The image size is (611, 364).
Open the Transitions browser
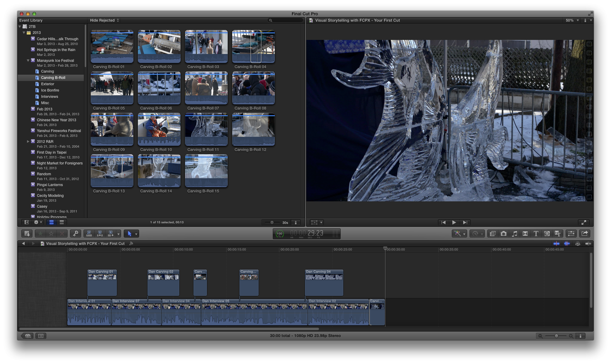pyautogui.click(x=525, y=233)
